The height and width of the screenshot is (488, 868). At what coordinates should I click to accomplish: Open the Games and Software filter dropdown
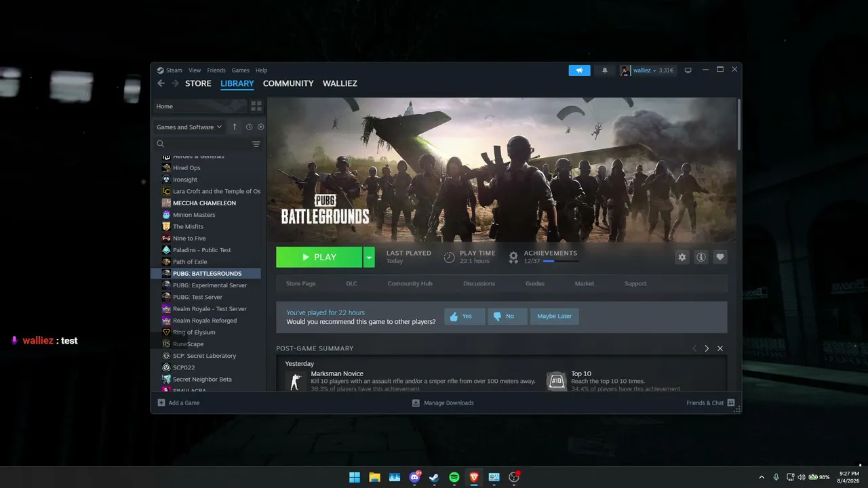[x=189, y=127]
